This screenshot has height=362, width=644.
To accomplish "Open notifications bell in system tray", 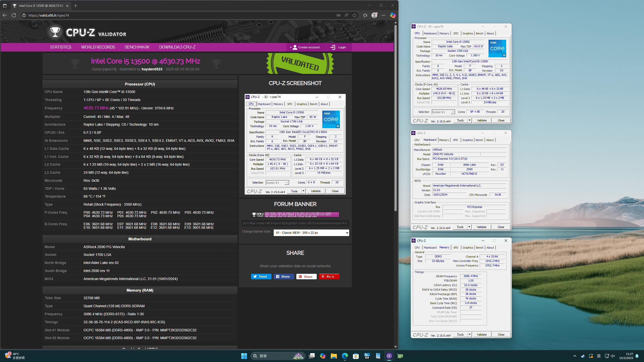I will (x=637, y=356).
